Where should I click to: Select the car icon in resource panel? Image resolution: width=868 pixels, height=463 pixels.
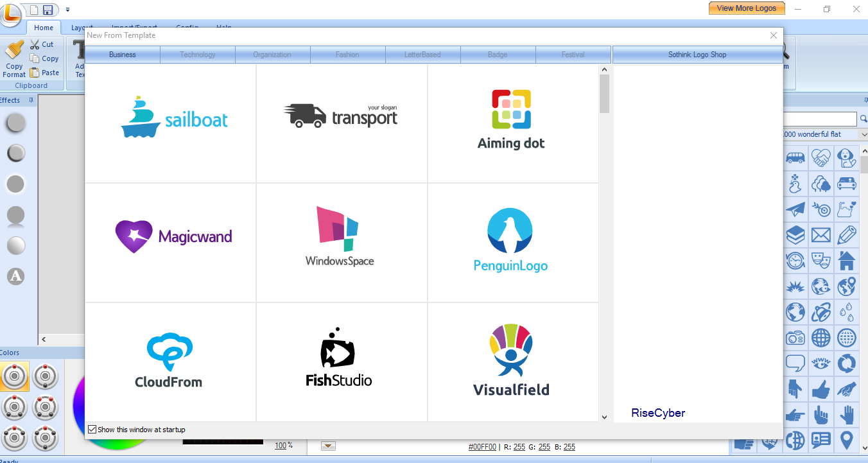click(847, 184)
